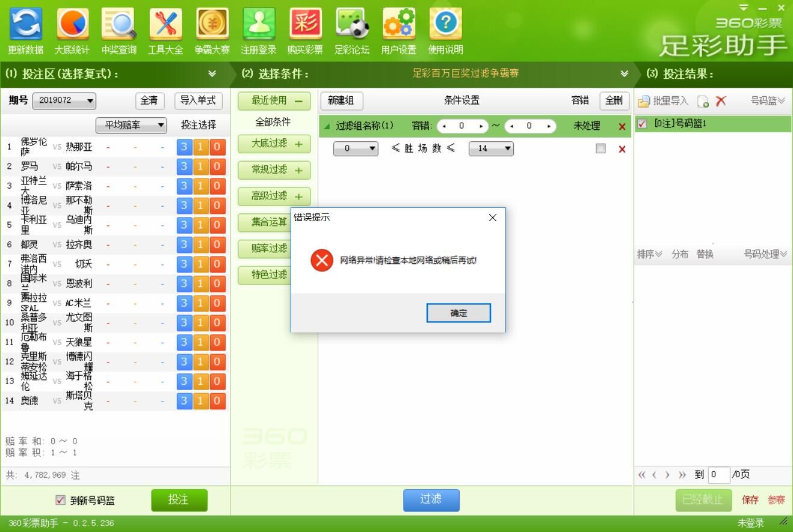Close the 错误提示 dialog with X

(x=493, y=218)
